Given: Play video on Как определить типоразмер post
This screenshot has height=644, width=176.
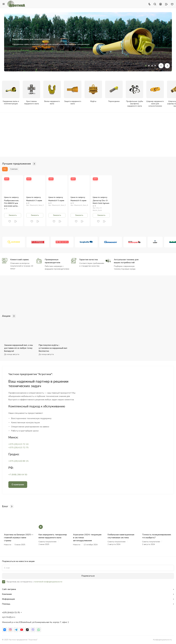Looking at the screenshot, I should 41,527.
